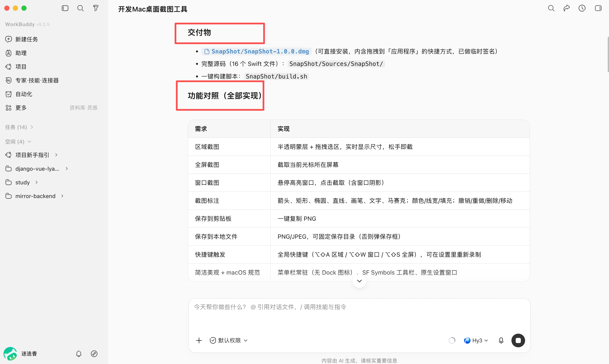Open 默认权限 permission dropdown
The height and width of the screenshot is (364, 609).
pos(229,340)
